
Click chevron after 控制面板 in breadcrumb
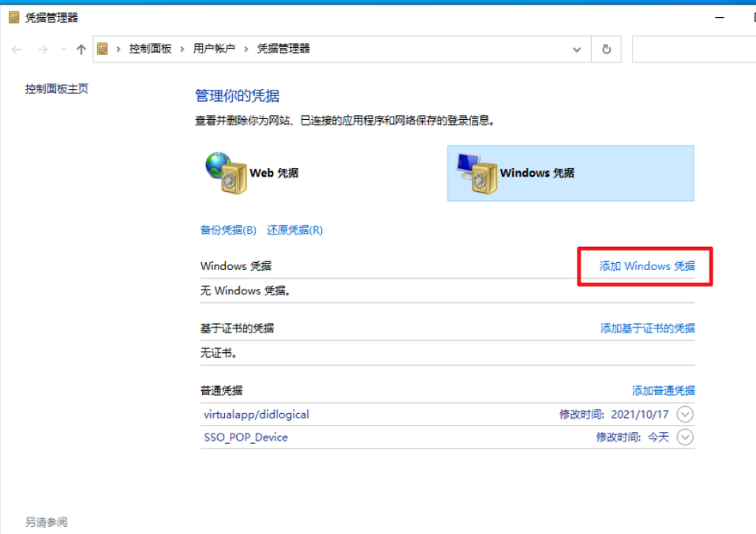(x=182, y=49)
